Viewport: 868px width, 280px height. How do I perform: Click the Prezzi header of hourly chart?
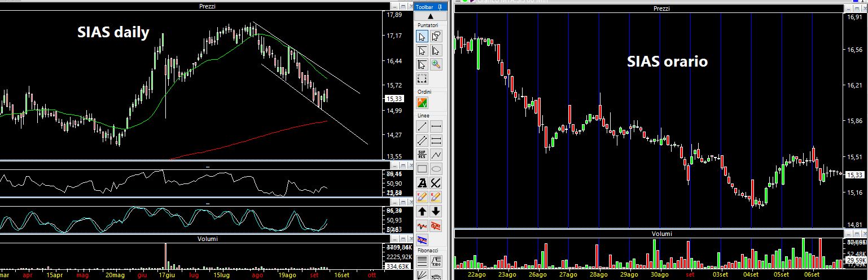[661, 8]
